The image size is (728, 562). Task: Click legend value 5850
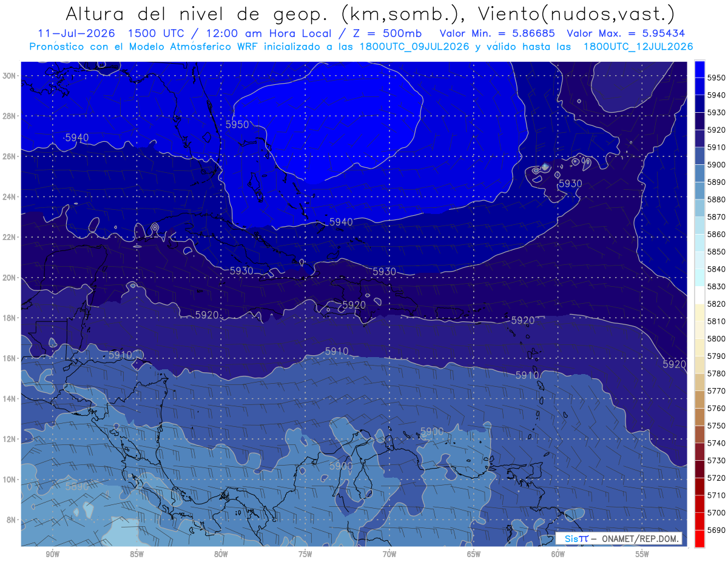[x=716, y=252]
